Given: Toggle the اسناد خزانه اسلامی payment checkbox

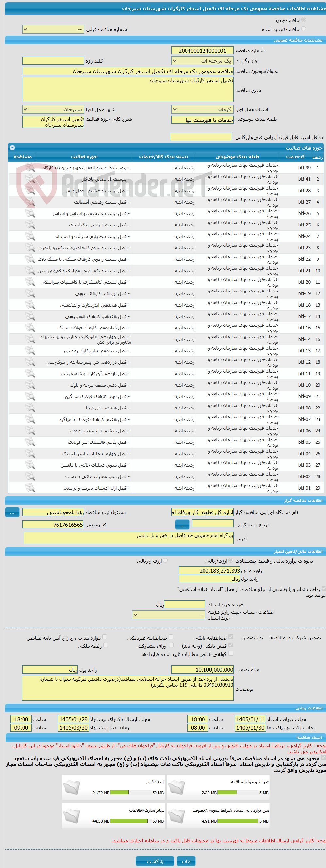Looking at the screenshot, I should coord(324,588).
